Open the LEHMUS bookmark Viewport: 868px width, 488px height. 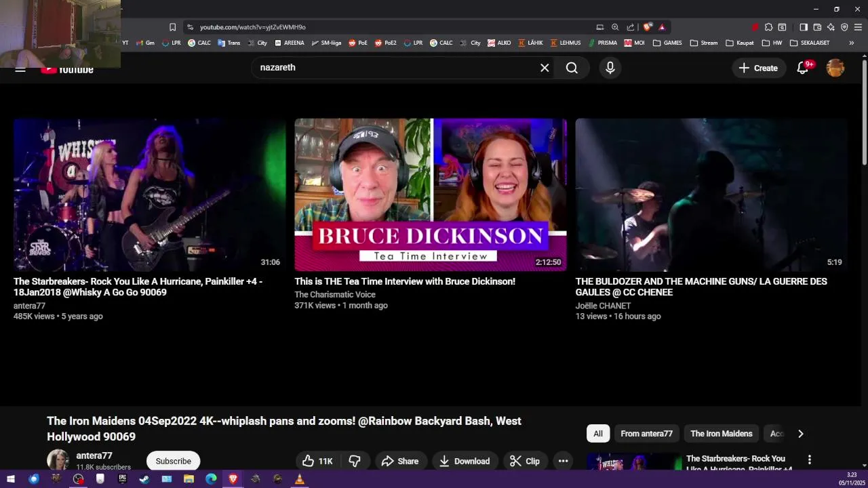566,43
